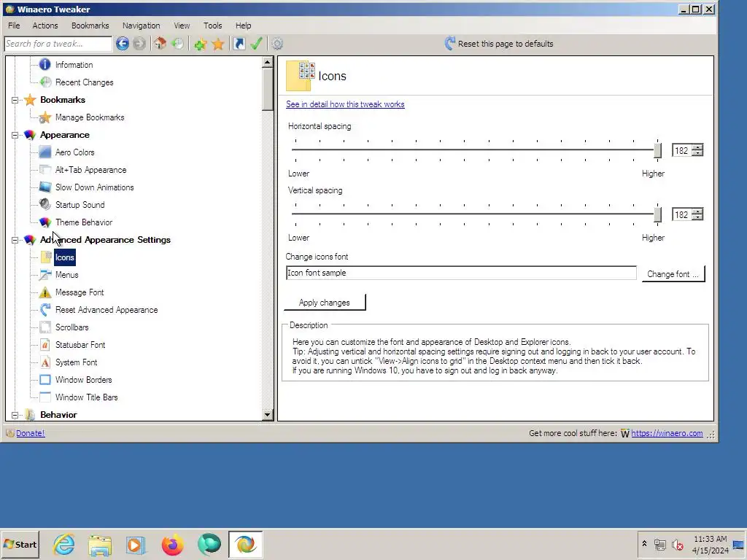Click the Horizontal spacing slider thumb
Image resolution: width=747 pixels, height=560 pixels.
(x=657, y=150)
